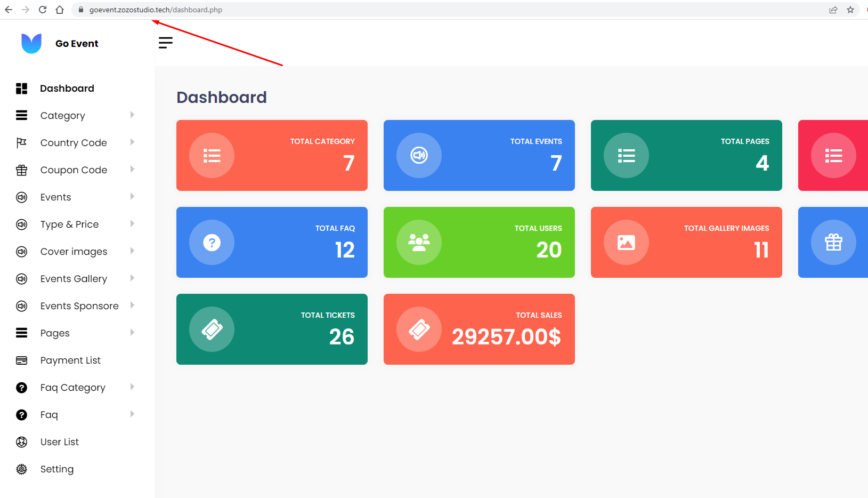Expand the Coupon Code submenu arrow
The width and height of the screenshot is (868, 498).
click(132, 170)
